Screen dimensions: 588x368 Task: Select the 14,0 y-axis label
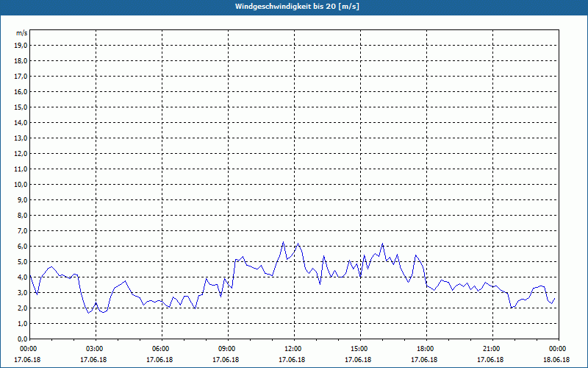pyautogui.click(x=21, y=122)
